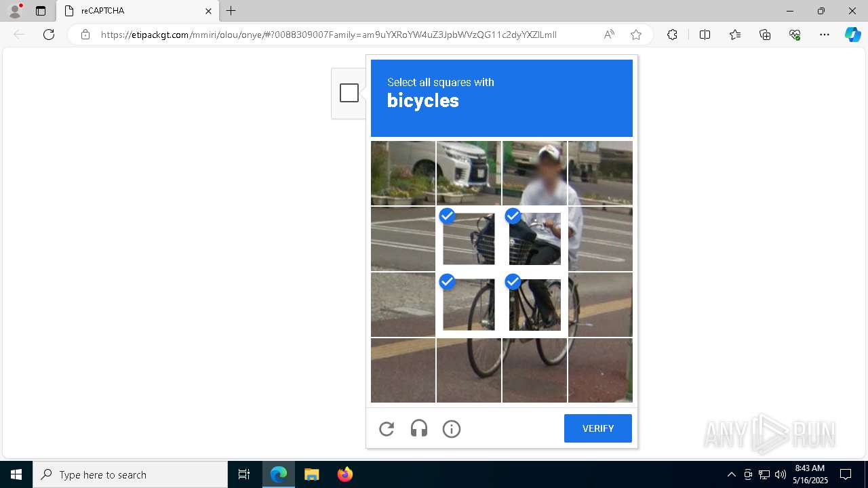Open tab actions menu
The height and width of the screenshot is (488, 868).
point(41,11)
